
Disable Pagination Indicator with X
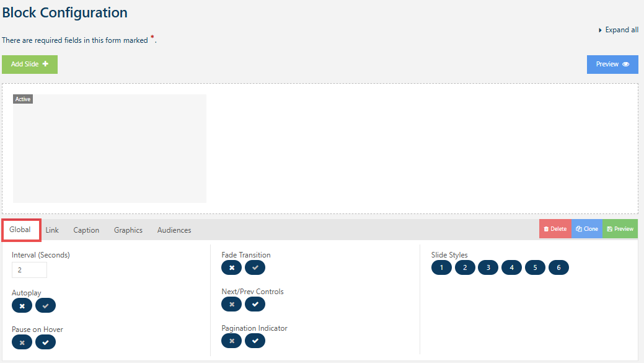(x=231, y=341)
